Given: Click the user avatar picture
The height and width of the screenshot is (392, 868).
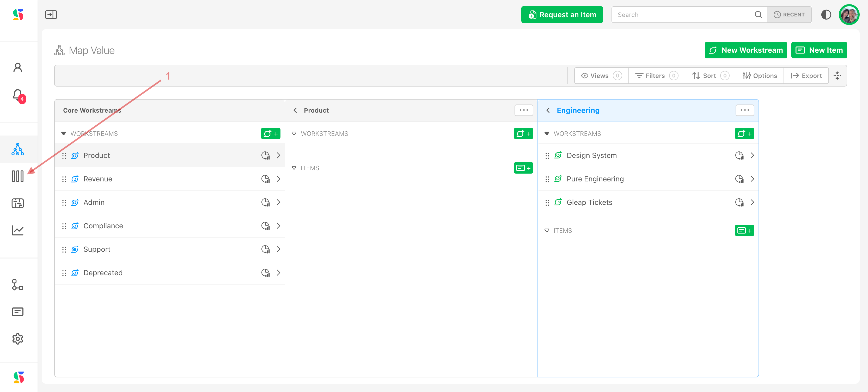Looking at the screenshot, I should (x=849, y=15).
